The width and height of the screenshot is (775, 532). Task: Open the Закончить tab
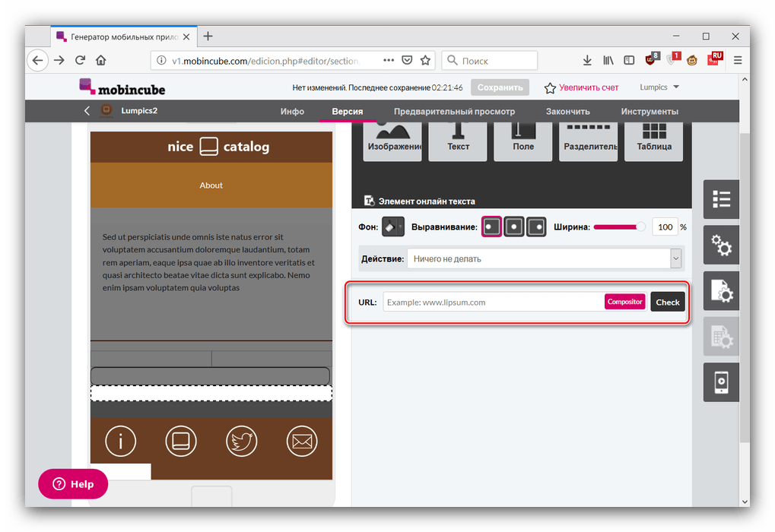pos(567,111)
